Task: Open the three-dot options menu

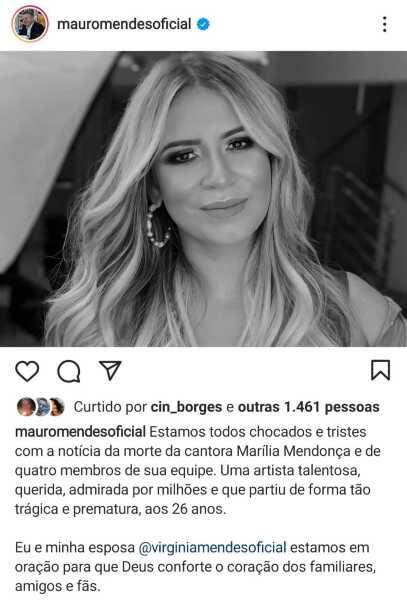Action: pyautogui.click(x=384, y=24)
